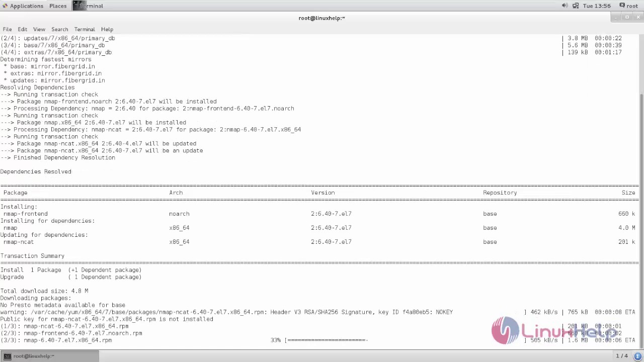Image resolution: width=644 pixels, height=362 pixels.
Task: Click the 'Arch' column header
Action: click(176, 193)
